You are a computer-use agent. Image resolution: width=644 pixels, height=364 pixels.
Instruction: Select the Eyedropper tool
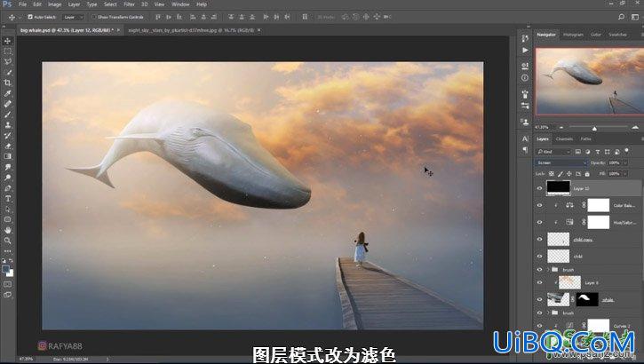click(x=7, y=93)
